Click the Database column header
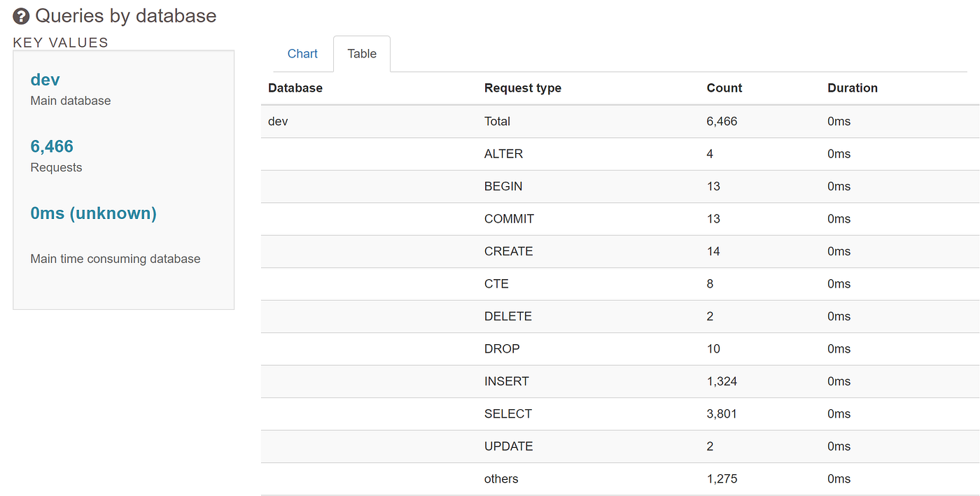Screen dimensions: 980x496 (295, 88)
